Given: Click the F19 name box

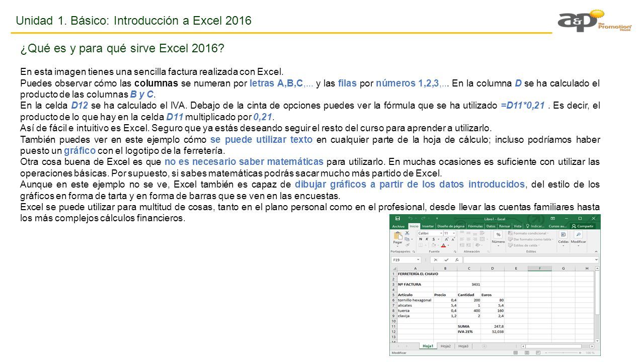Looking at the screenshot, I should tap(406, 260).
